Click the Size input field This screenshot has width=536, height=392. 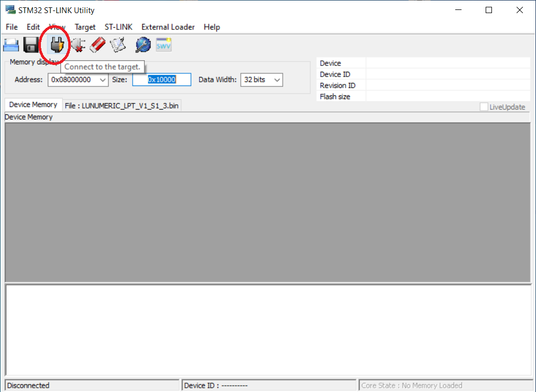tap(162, 80)
